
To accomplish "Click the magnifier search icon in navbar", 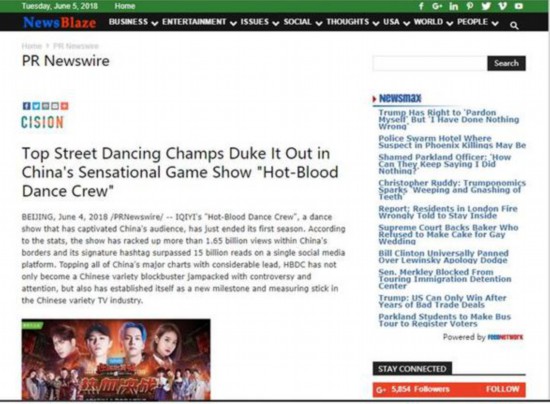I will tap(514, 25).
